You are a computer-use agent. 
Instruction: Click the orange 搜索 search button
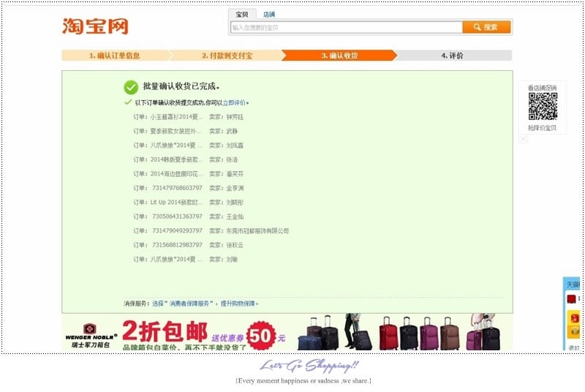tap(486, 27)
